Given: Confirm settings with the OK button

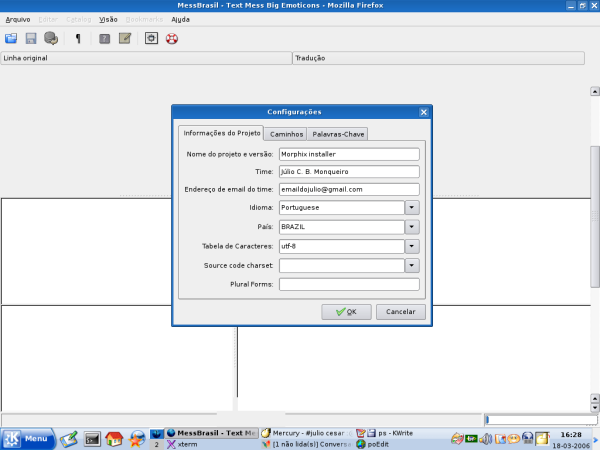Looking at the screenshot, I should coord(346,312).
